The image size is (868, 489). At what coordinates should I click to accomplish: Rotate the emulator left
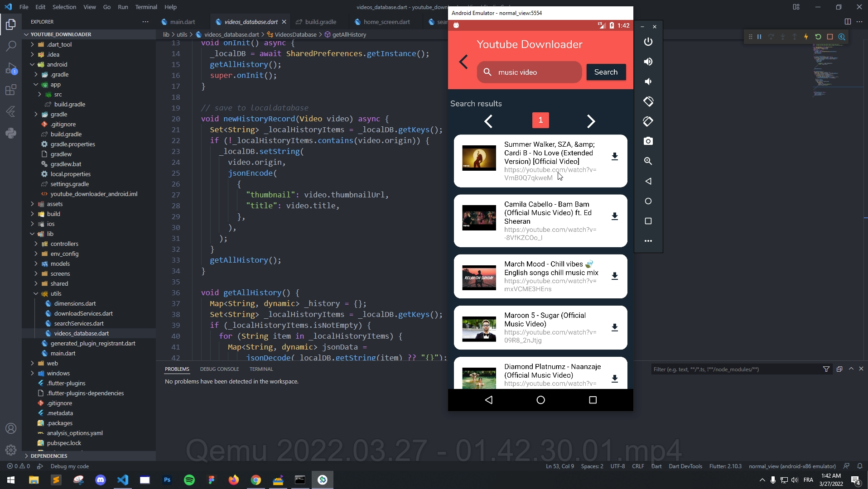[648, 101]
